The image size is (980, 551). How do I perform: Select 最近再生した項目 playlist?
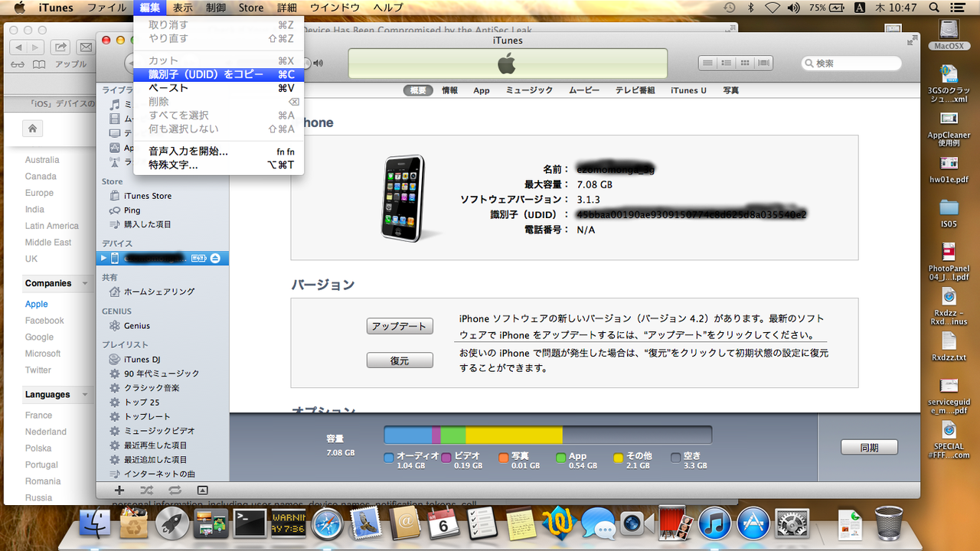(x=155, y=445)
